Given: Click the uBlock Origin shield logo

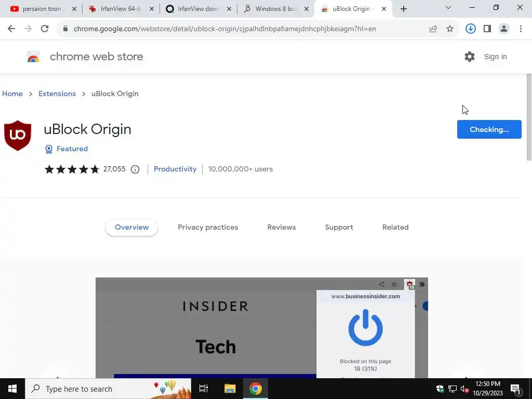Looking at the screenshot, I should click(18, 136).
